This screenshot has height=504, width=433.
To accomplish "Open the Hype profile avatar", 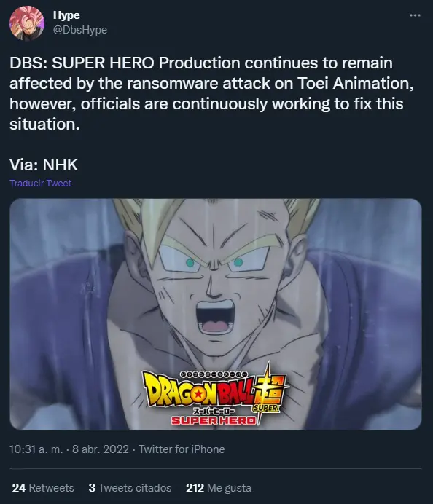I will 27,23.
